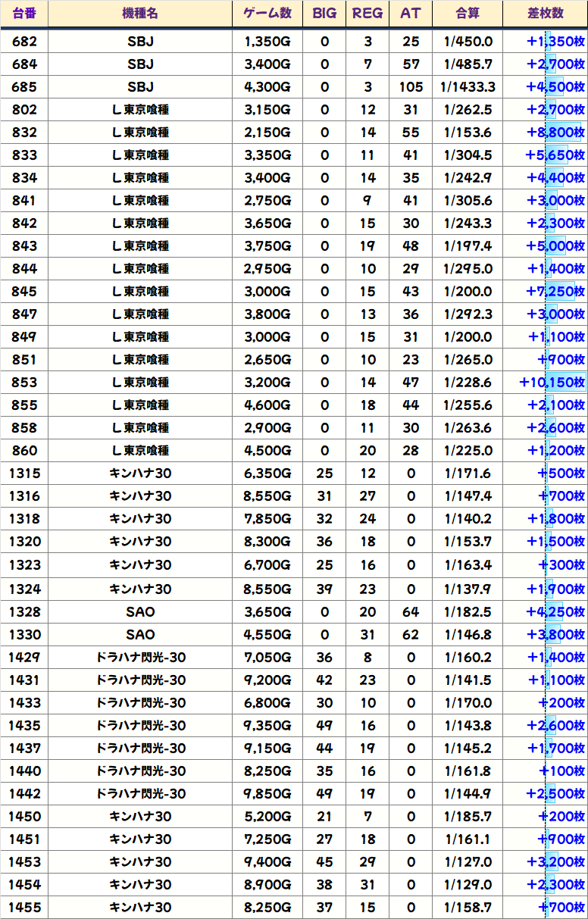Select machine number 682 cell

24,42
